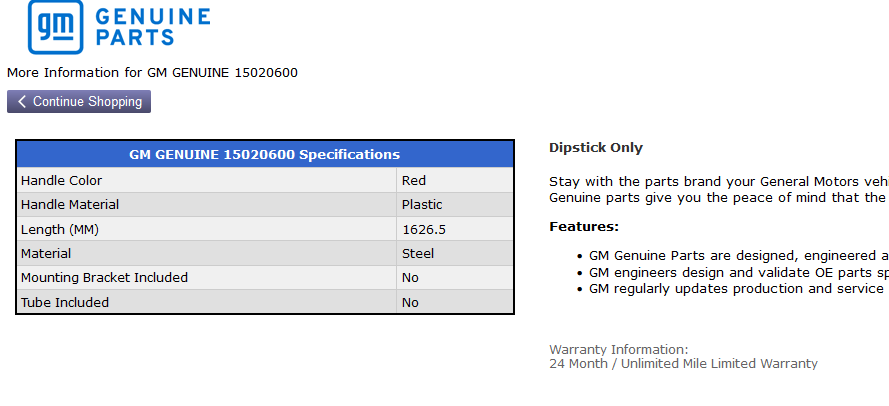
Task: Click the Material row label
Action: click(46, 254)
